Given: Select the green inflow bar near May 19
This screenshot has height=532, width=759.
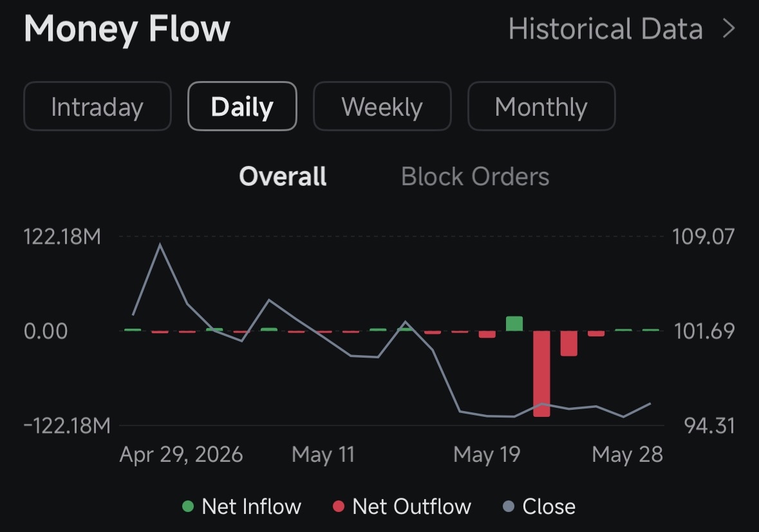Looking at the screenshot, I should 514,324.
